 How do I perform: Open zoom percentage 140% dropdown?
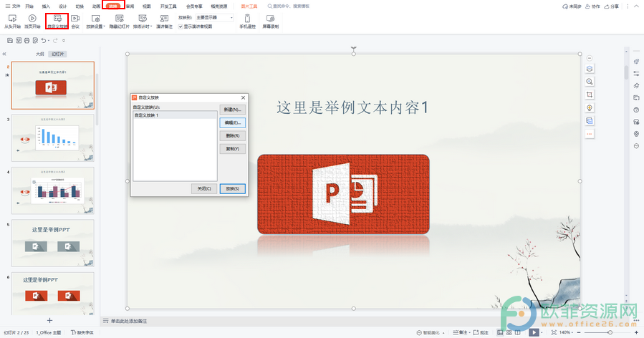(566, 332)
